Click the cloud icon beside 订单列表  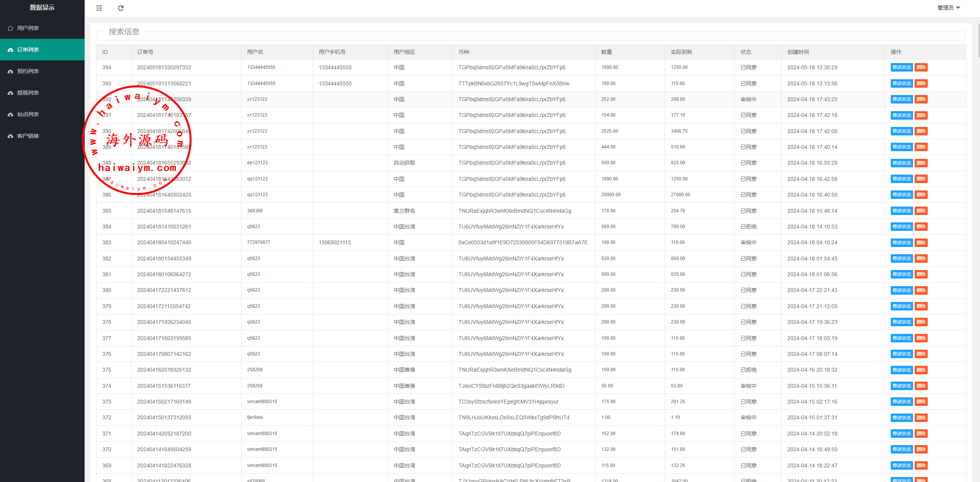tap(10, 50)
